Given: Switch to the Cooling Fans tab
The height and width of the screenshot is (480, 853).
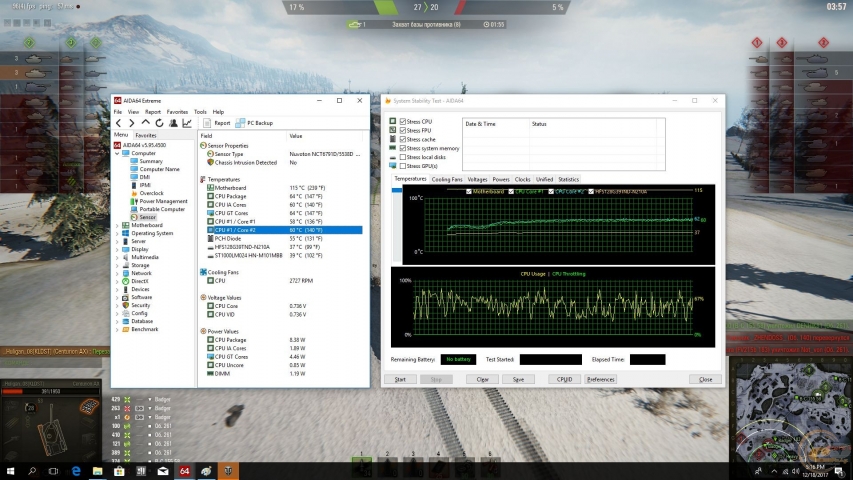Looking at the screenshot, I should 447,180.
